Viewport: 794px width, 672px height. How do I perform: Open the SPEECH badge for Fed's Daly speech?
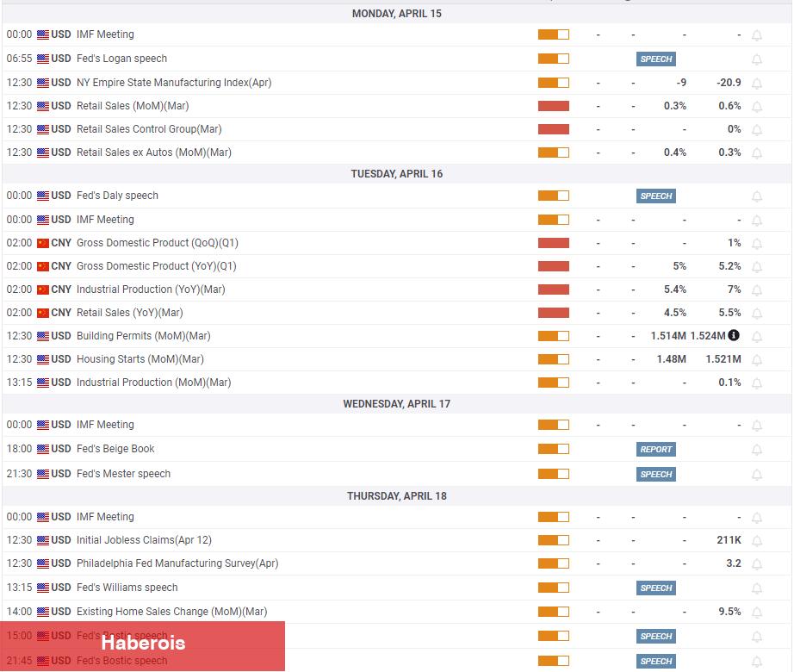point(655,196)
